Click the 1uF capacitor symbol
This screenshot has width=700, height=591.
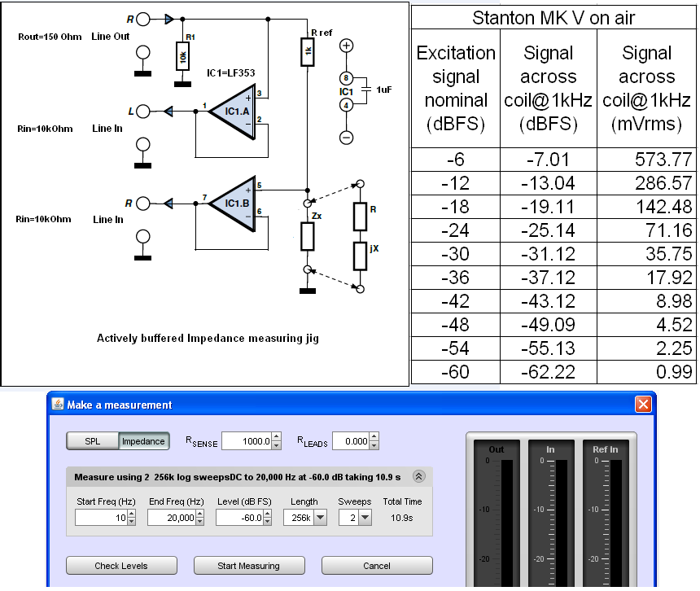366,90
